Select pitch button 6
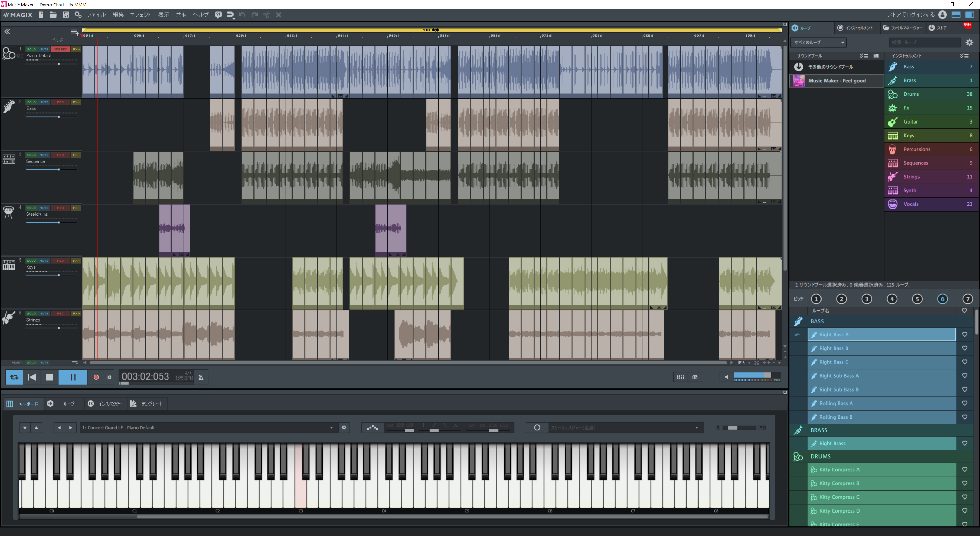This screenshot has height=536, width=980. (942, 299)
